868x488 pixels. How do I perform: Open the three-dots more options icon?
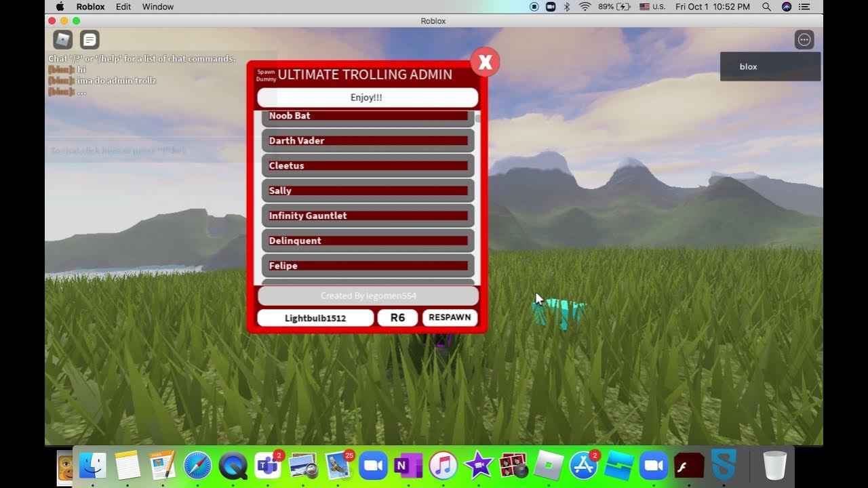tap(804, 40)
